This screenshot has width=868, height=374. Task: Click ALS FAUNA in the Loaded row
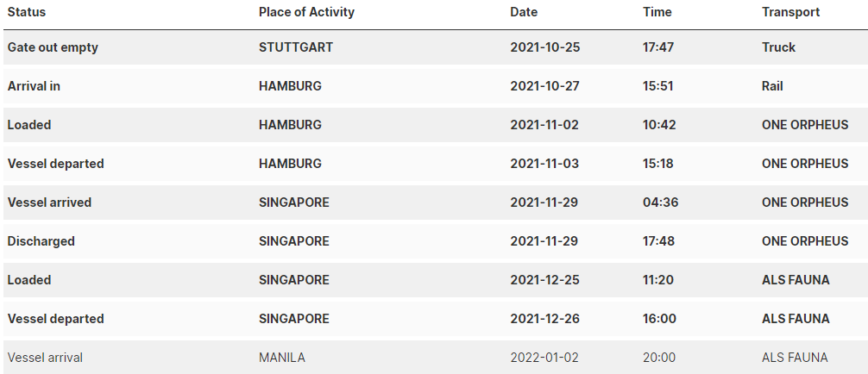tap(796, 280)
